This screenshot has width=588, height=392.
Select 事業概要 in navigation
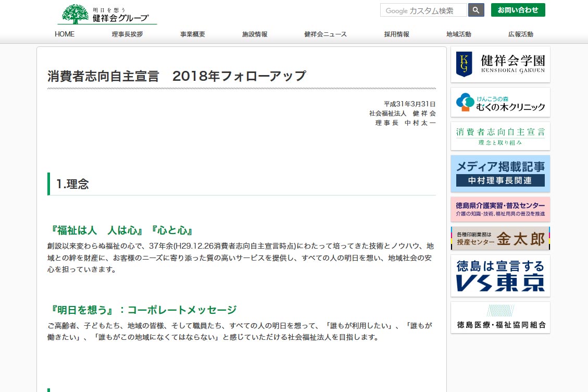192,34
